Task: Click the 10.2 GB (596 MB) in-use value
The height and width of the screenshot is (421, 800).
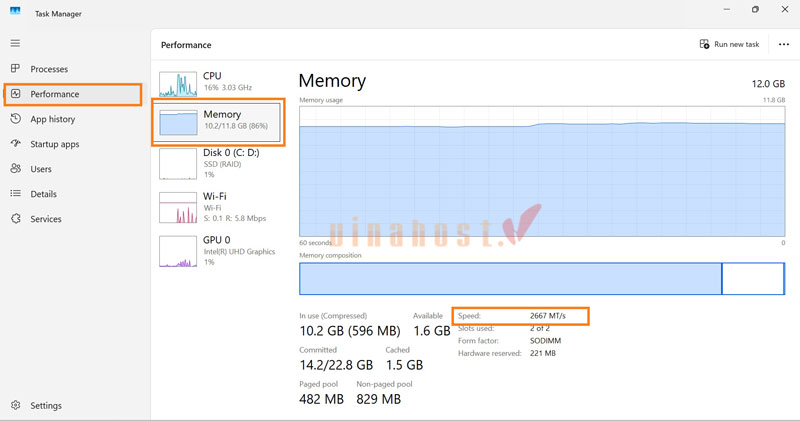Action: pos(349,331)
